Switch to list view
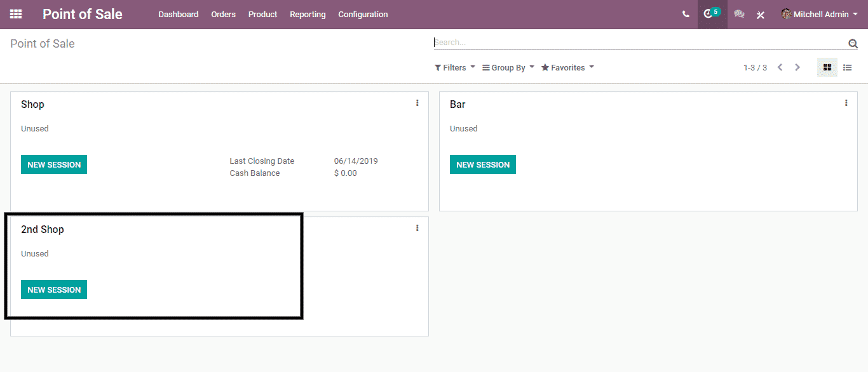 (847, 67)
